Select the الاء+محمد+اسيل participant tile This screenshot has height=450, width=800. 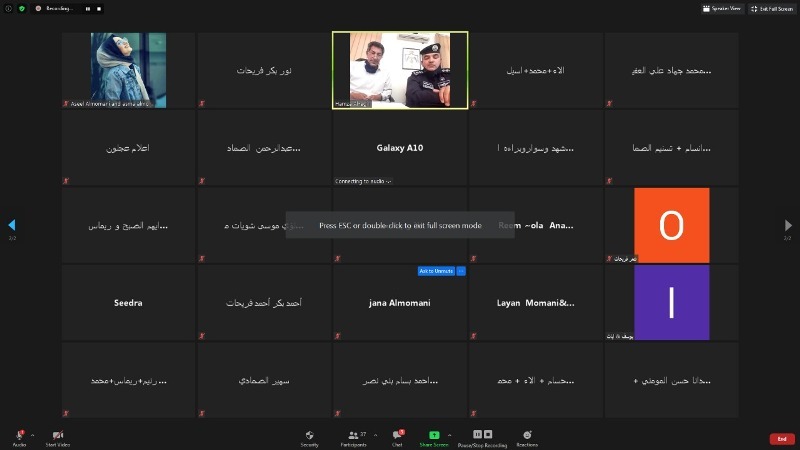536,70
